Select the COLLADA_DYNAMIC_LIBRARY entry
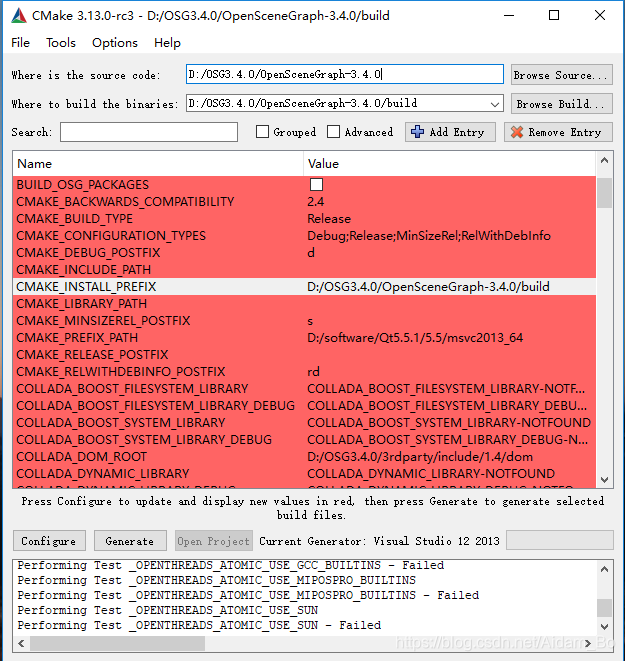The width and height of the screenshot is (625, 661). tap(103, 473)
